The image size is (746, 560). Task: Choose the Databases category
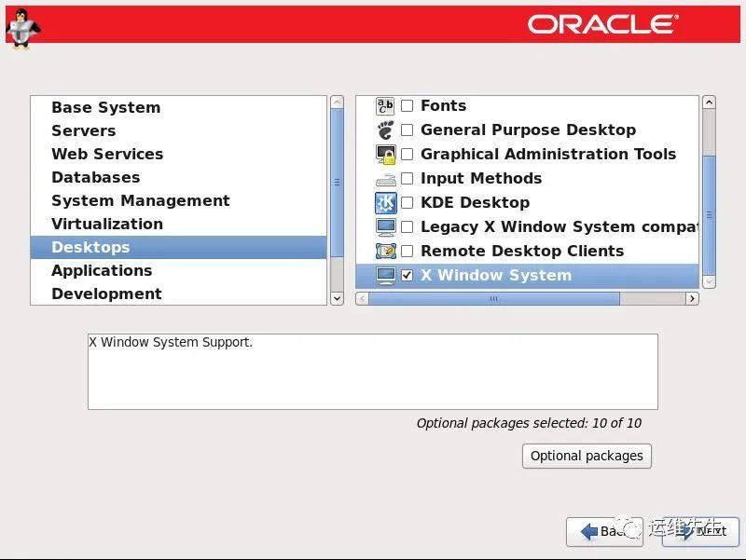pyautogui.click(x=178, y=177)
